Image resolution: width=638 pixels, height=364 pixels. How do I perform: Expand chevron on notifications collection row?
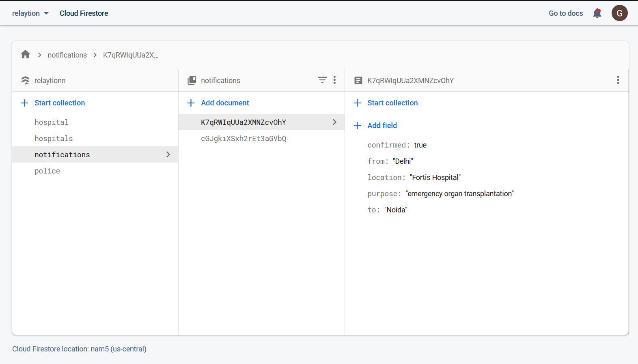coord(168,154)
